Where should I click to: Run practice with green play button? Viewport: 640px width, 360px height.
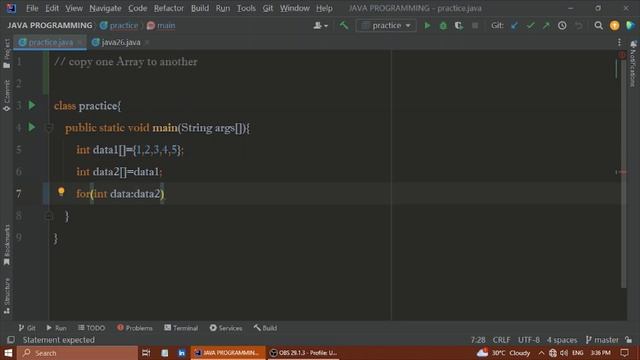point(427,25)
